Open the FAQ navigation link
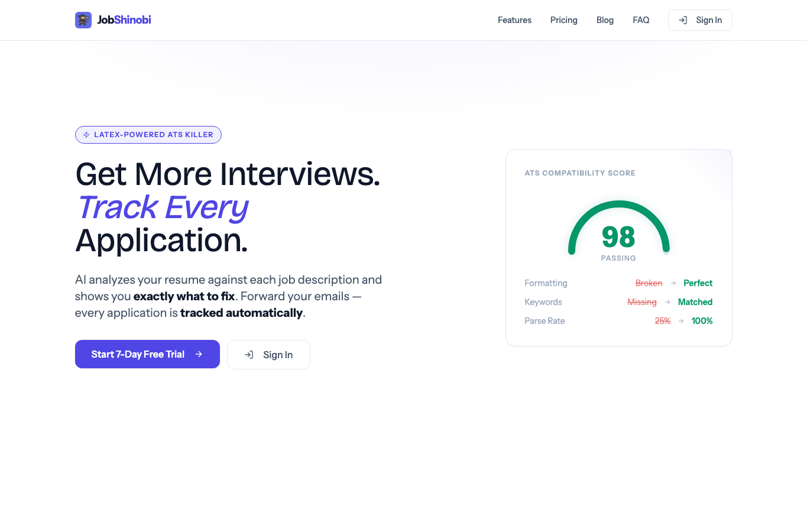 [641, 20]
